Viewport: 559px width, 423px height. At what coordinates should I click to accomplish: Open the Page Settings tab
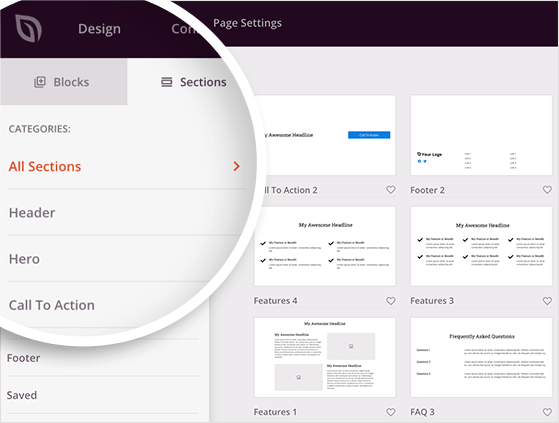pyautogui.click(x=247, y=23)
